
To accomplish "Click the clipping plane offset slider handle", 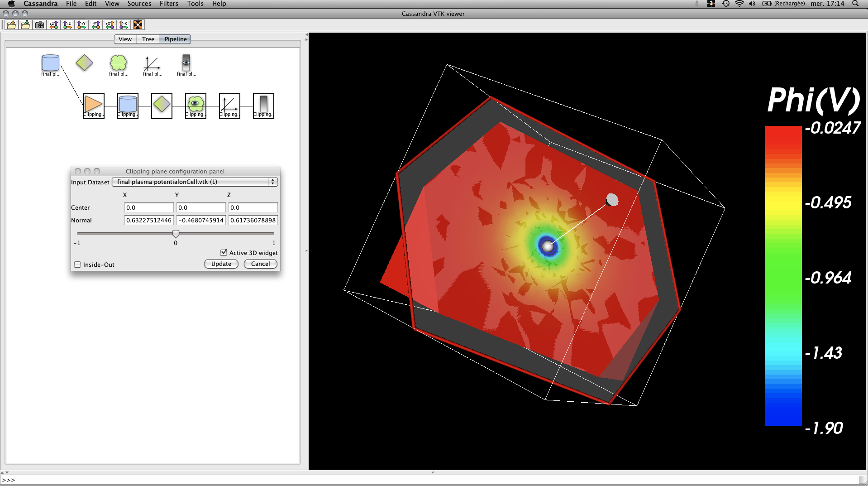I will click(x=176, y=234).
